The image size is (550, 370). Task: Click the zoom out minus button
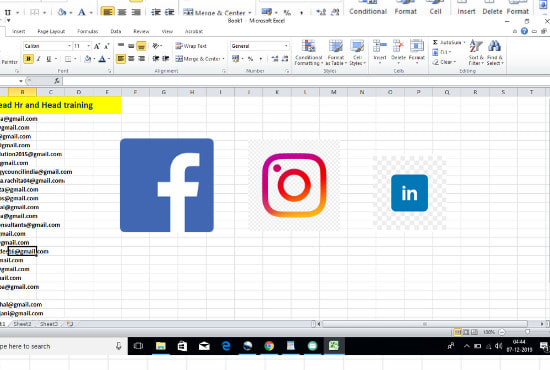coord(502,332)
